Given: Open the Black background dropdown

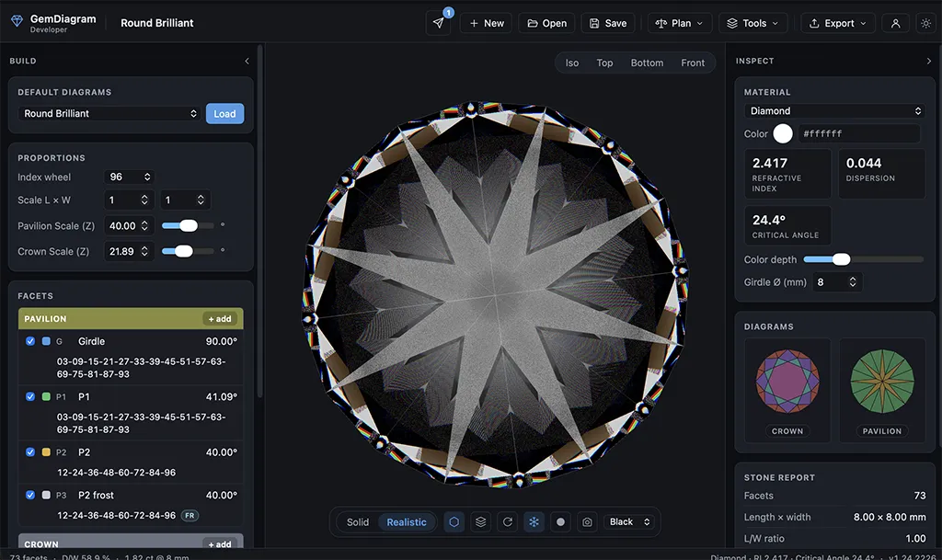Looking at the screenshot, I should point(629,522).
